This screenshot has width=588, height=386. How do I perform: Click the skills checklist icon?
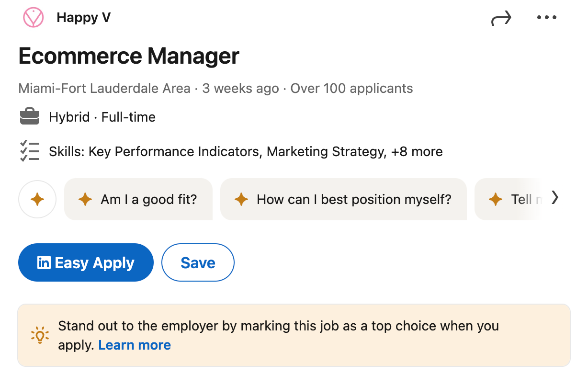coord(30,151)
